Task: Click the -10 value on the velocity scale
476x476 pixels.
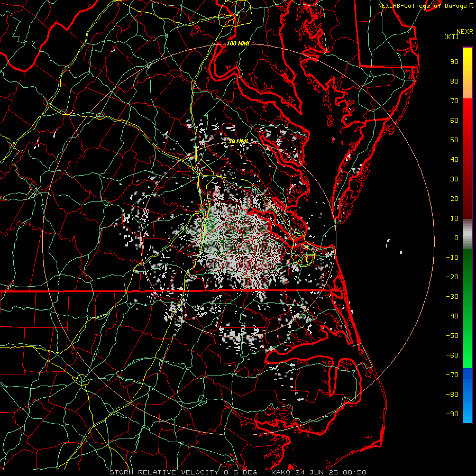Action: (452, 258)
